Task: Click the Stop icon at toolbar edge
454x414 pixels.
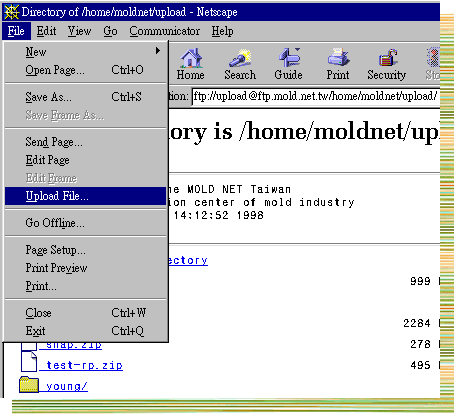Action: (433, 57)
